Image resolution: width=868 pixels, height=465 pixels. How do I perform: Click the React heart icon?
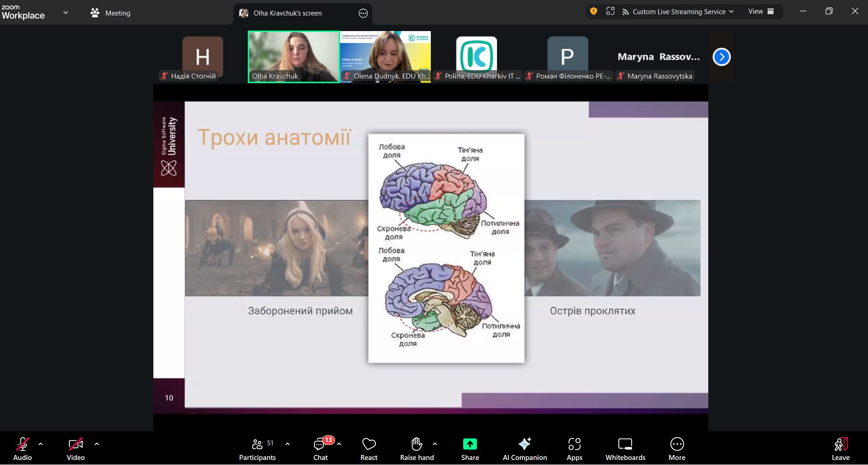369,449
